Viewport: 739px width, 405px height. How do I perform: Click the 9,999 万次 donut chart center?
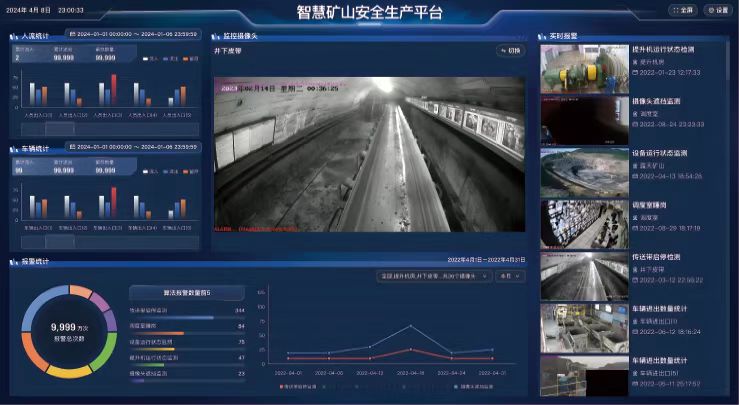click(69, 331)
